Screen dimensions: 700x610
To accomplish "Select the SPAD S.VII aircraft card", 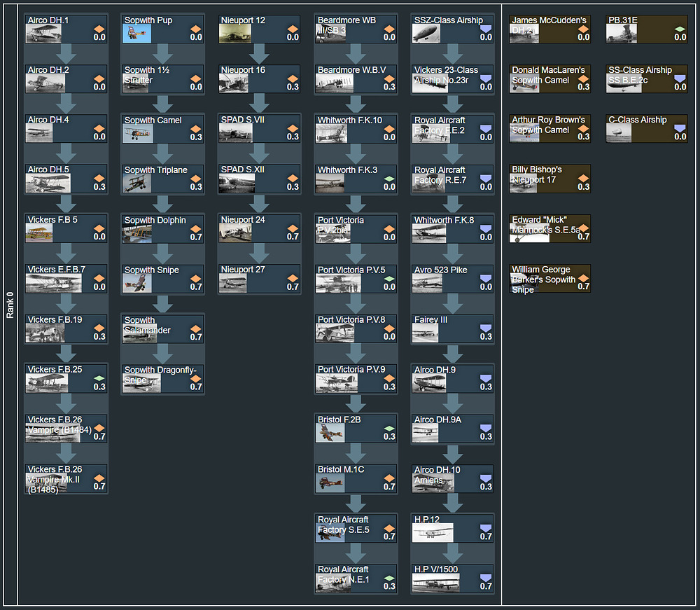I will pos(260,129).
